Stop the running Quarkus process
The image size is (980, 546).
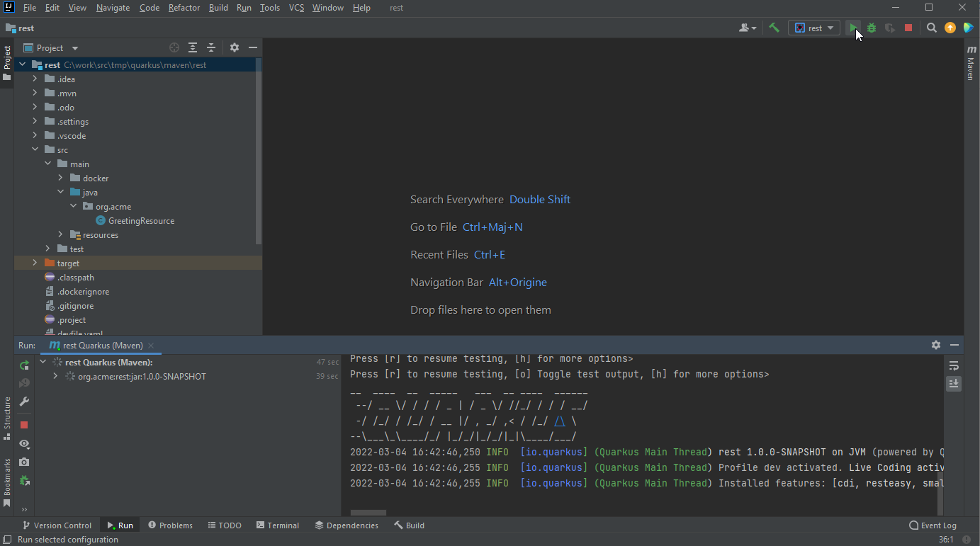(x=908, y=28)
